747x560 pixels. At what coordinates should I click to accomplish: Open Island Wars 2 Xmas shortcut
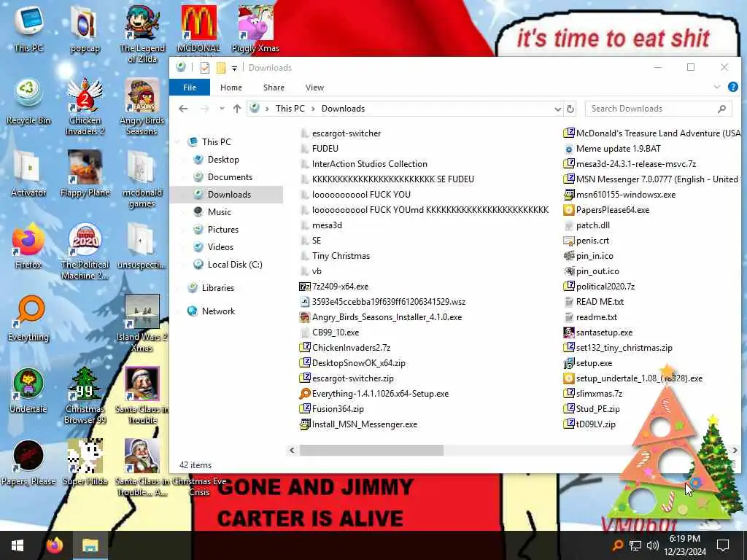[142, 323]
